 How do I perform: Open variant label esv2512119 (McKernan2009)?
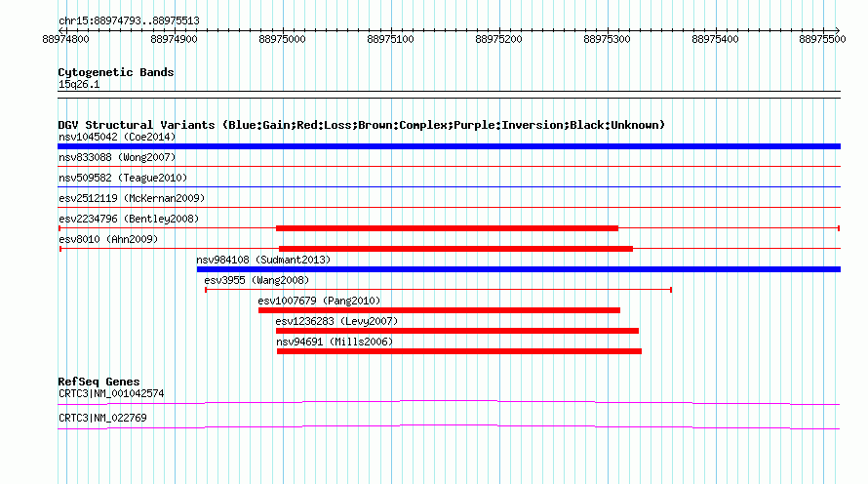132,198
